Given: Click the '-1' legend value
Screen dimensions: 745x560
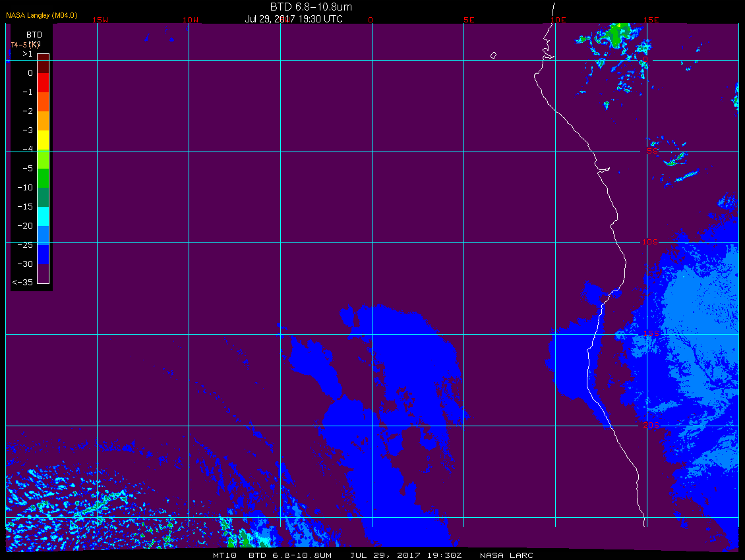Looking at the screenshot, I should (28, 92).
